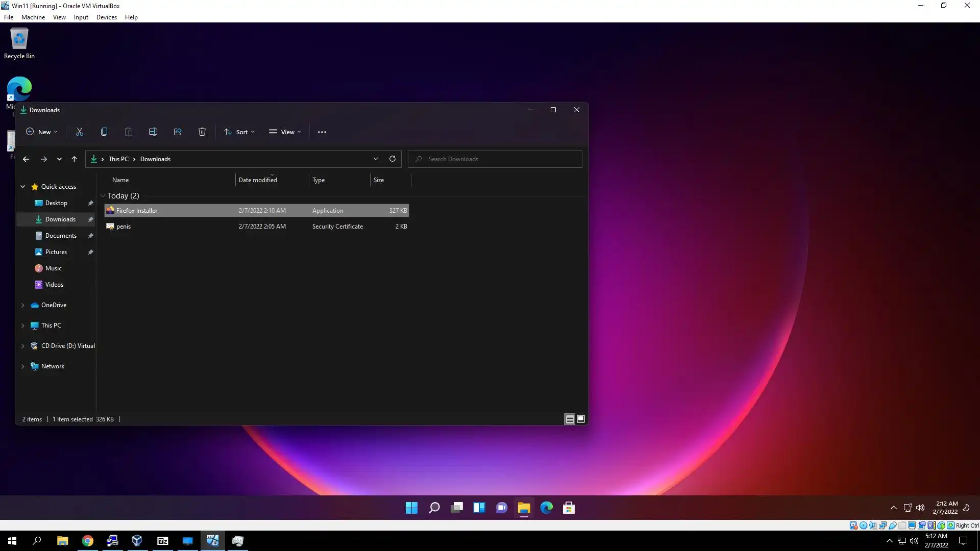980x551 pixels.
Task: Sort files by Date modified column
Action: tap(258, 180)
